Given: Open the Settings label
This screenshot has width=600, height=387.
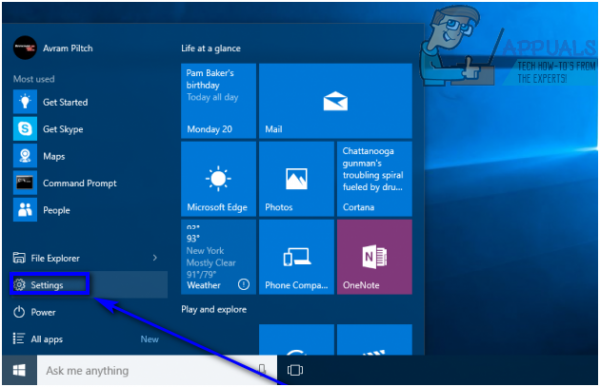Looking at the screenshot, I should 47,285.
